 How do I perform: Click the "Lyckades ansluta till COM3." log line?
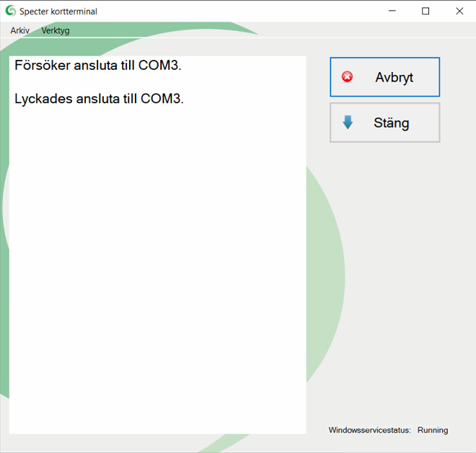coord(99,99)
